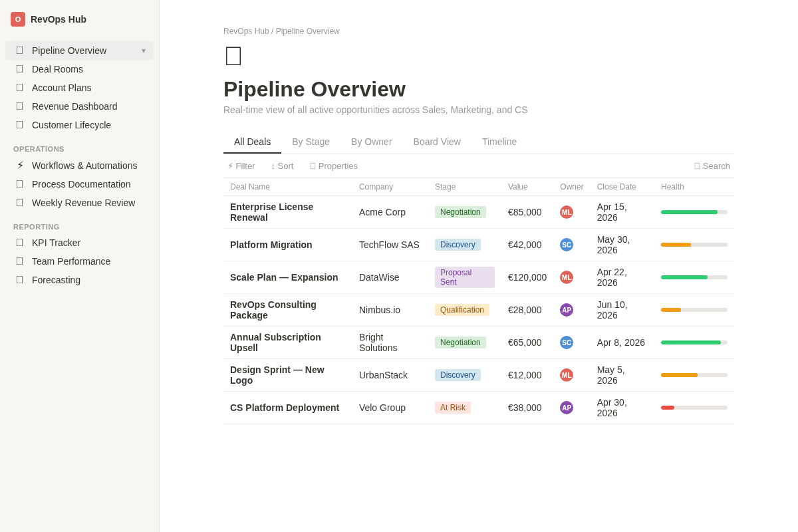Click the health bar for Scale Plan Expansion
798x532 pixels.
pyautogui.click(x=694, y=277)
